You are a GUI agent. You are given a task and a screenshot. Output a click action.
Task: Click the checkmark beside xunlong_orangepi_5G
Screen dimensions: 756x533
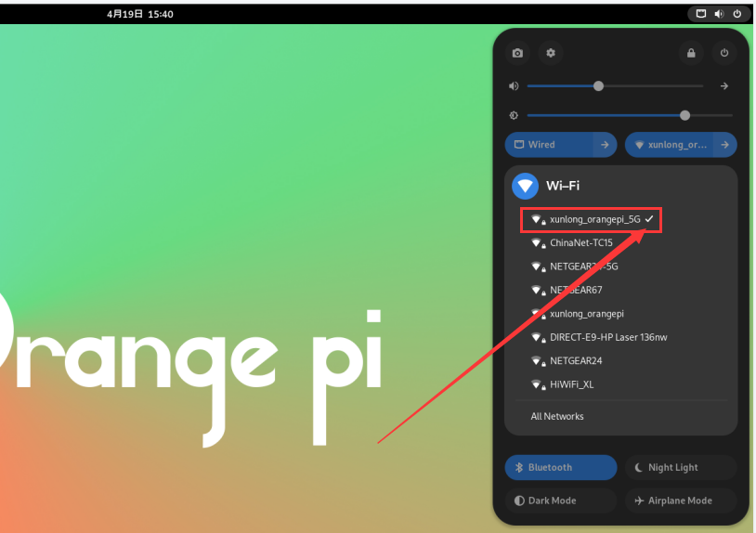pos(649,219)
